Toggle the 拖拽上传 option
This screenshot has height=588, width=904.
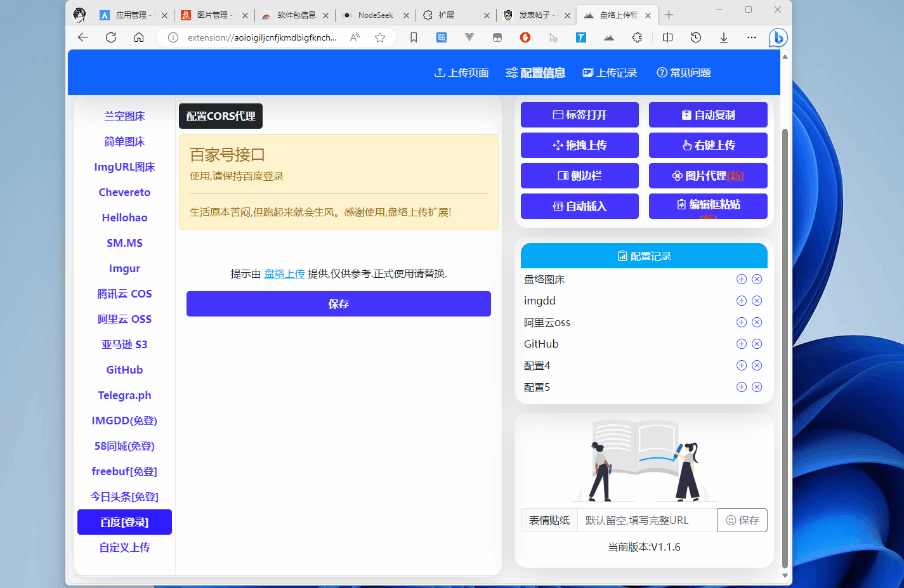click(x=580, y=145)
